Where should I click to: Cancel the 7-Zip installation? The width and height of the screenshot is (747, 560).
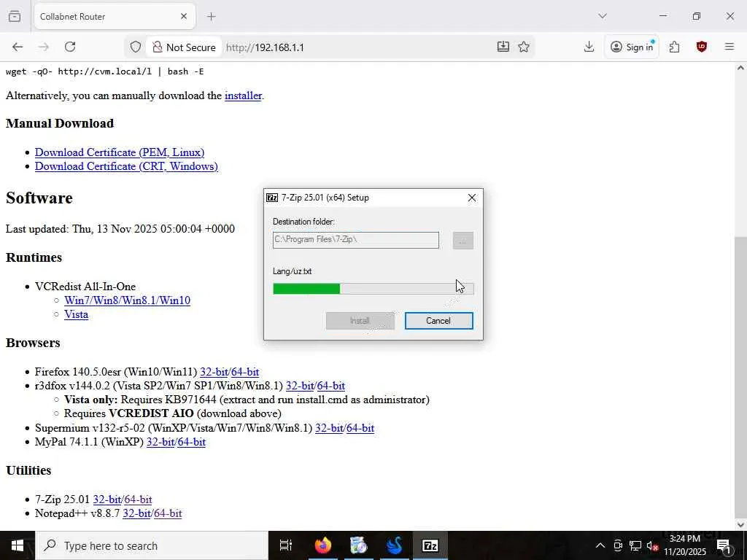coord(438,321)
